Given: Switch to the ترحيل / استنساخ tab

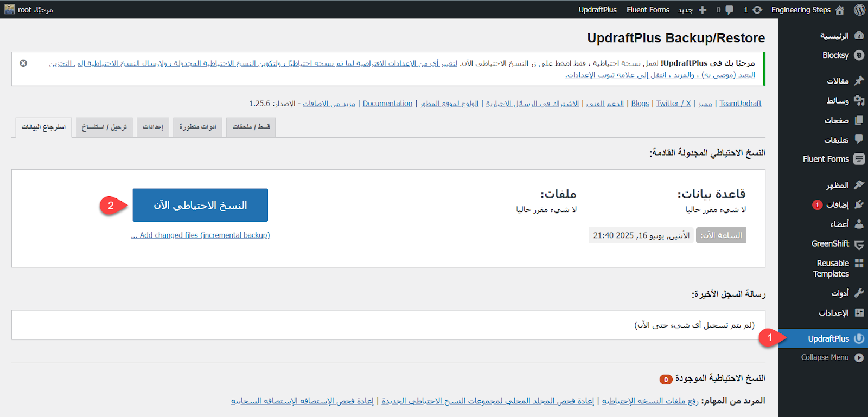Looking at the screenshot, I should pos(104,127).
